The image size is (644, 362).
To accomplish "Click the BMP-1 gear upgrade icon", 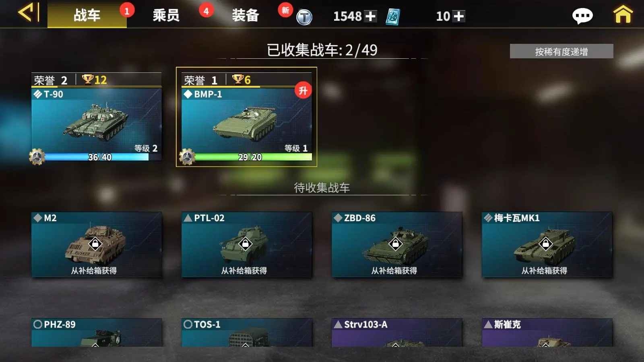I will click(x=187, y=157).
